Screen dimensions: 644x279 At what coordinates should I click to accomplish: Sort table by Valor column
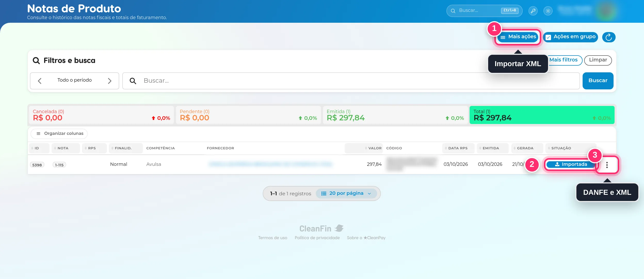point(364,148)
